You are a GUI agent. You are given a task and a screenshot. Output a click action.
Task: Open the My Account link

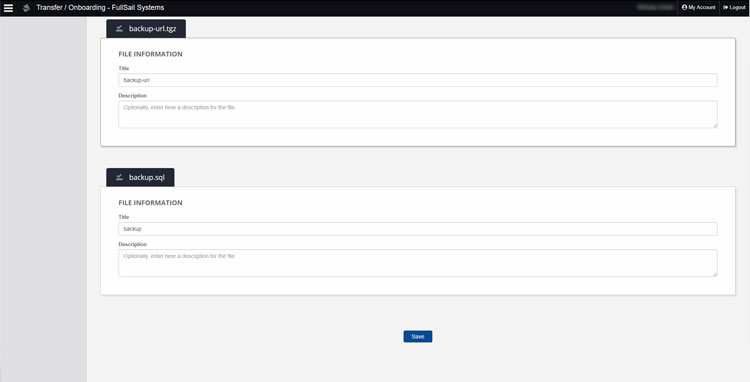click(698, 8)
